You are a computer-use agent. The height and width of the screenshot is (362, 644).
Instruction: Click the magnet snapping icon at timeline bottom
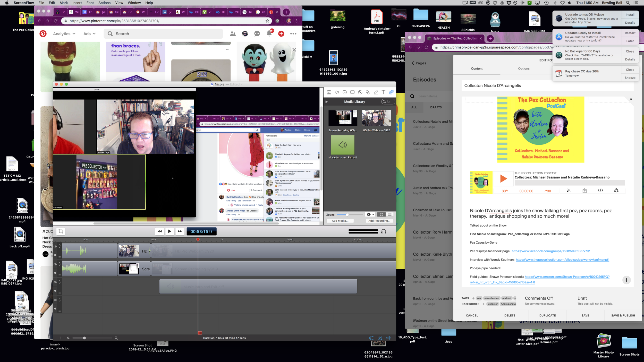tap(371, 338)
